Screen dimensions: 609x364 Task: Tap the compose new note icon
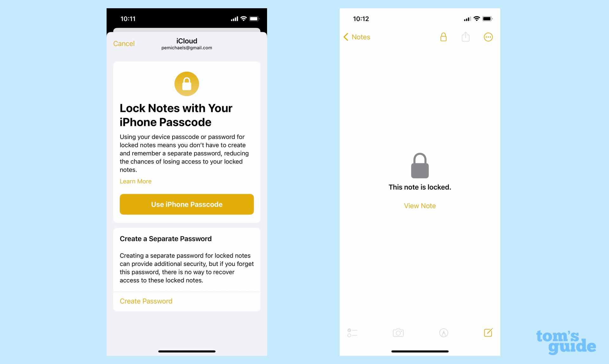coord(488,332)
